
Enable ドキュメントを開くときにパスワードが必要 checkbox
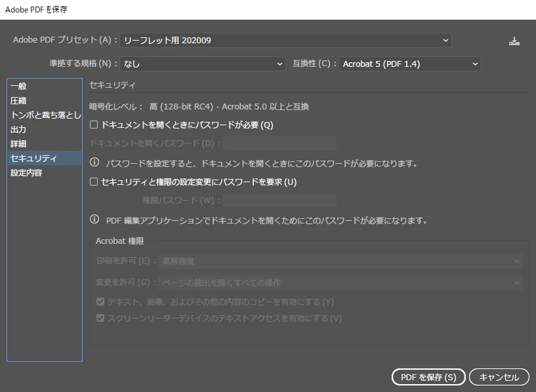pos(94,125)
